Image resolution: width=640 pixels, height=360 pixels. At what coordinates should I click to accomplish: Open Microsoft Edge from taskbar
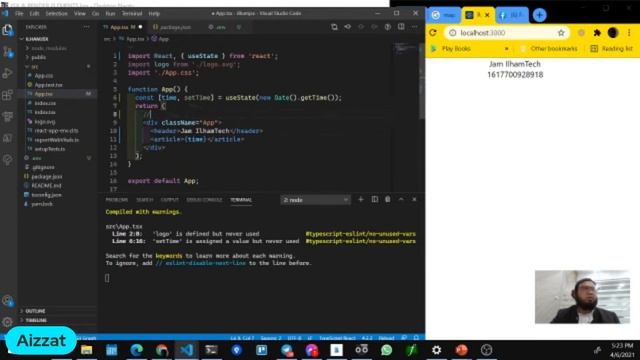point(137,350)
